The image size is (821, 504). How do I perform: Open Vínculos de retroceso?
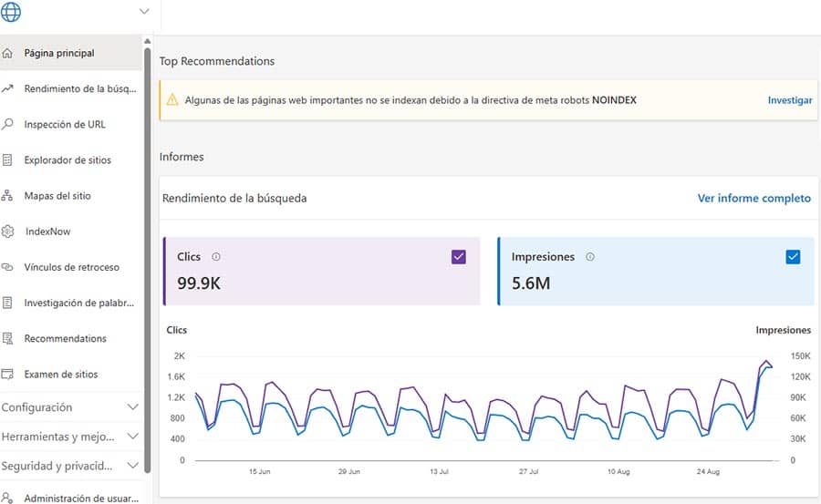click(x=70, y=267)
